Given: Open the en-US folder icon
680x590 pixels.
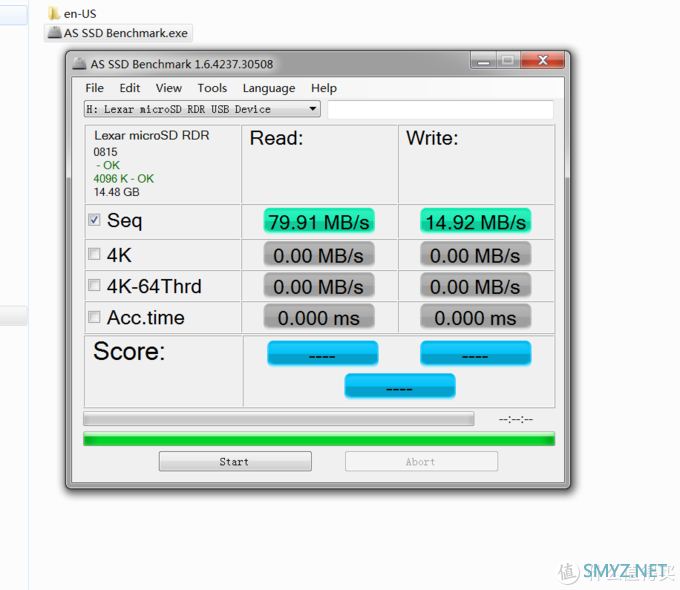Looking at the screenshot, I should 54,13.
